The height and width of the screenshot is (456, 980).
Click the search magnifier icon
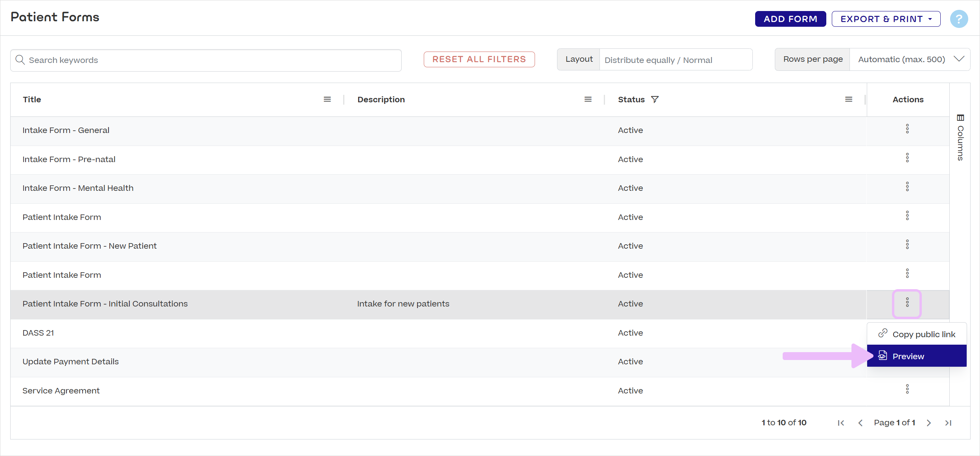20,60
